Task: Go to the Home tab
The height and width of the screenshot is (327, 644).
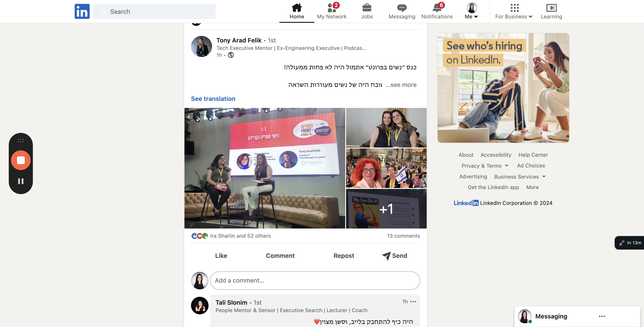Action: tap(297, 11)
